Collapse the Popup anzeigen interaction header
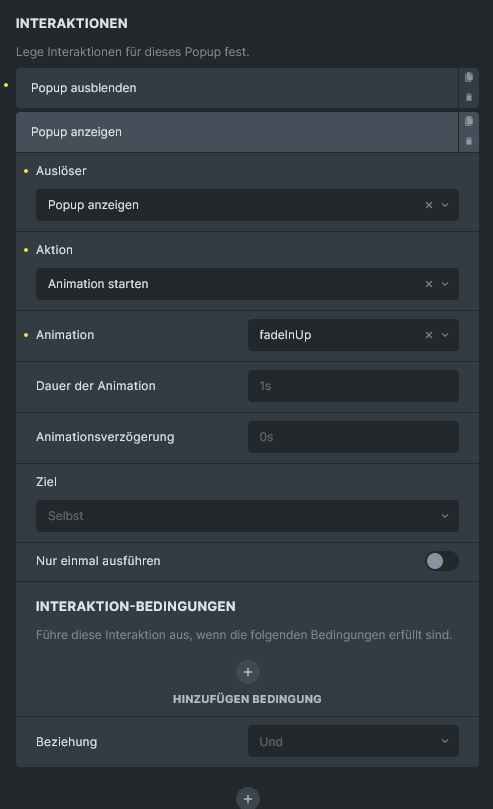 237,132
